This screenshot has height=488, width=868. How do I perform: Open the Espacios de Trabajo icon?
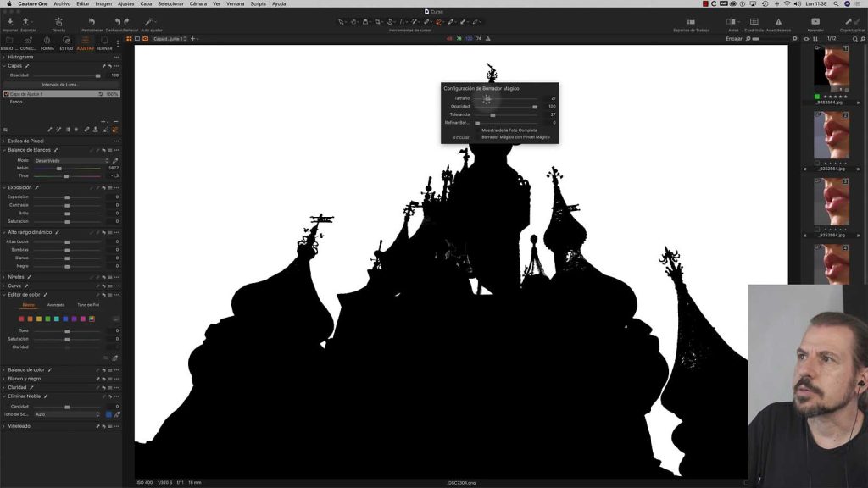pos(691,21)
